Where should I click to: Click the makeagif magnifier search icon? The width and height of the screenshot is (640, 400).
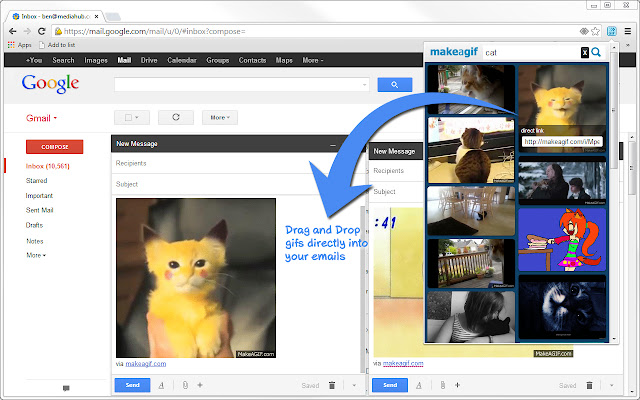[x=596, y=52]
